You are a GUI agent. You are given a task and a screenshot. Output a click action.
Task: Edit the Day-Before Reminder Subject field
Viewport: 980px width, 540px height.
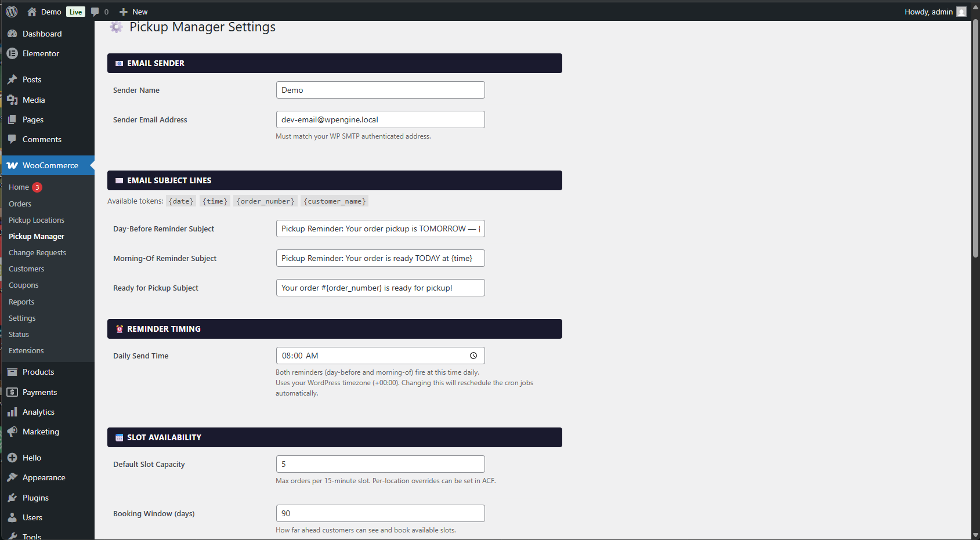point(381,229)
